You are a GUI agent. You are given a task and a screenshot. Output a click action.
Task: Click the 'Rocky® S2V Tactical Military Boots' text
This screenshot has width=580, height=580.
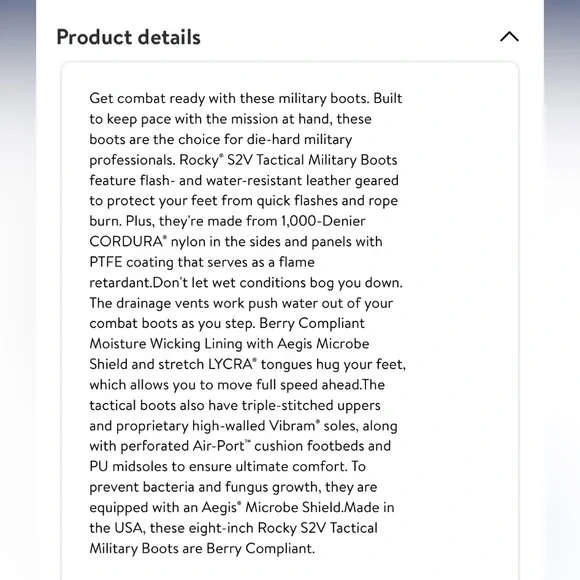[288, 160]
